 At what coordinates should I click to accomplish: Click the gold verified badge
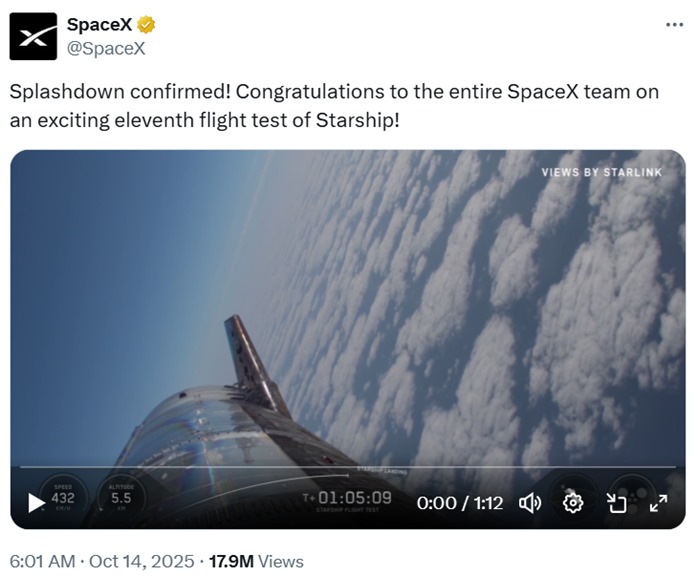144,26
